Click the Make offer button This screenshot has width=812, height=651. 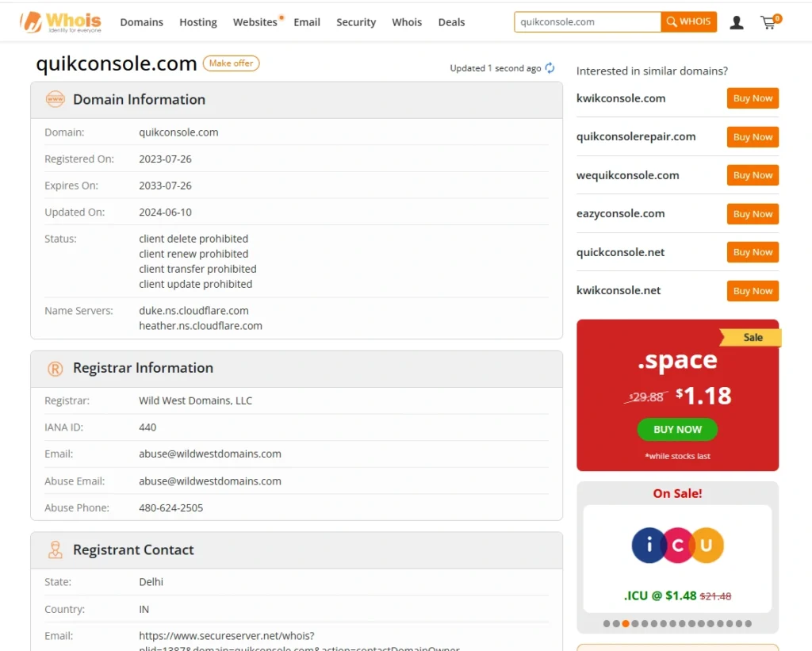coord(231,63)
